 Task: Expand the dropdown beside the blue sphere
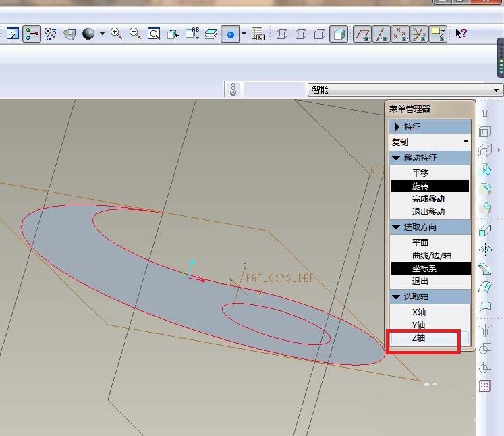244,34
